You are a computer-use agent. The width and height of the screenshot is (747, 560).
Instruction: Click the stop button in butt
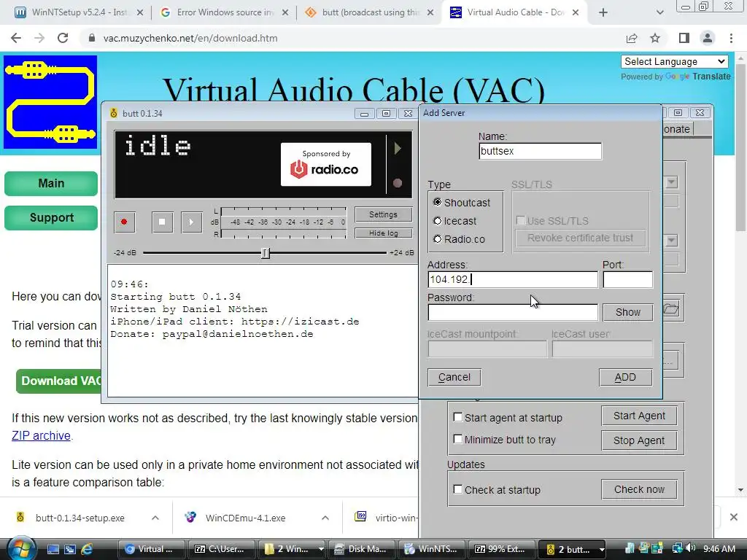point(162,222)
